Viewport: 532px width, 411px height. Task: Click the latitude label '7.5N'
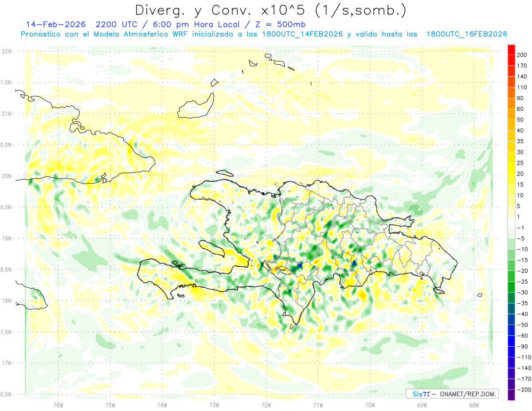coord(6,332)
